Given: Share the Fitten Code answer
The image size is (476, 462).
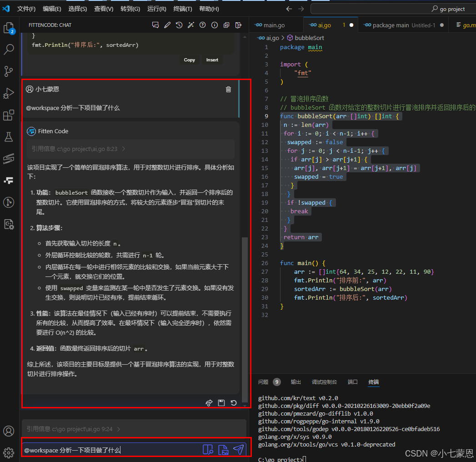Looking at the screenshot, I should pos(209,402).
